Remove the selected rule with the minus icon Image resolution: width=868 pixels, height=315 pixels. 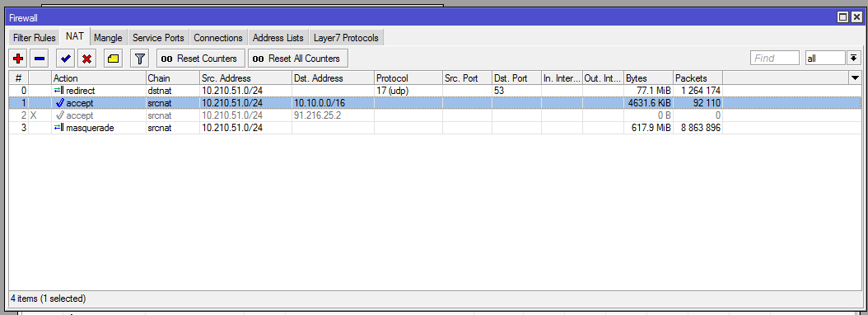pos(40,59)
